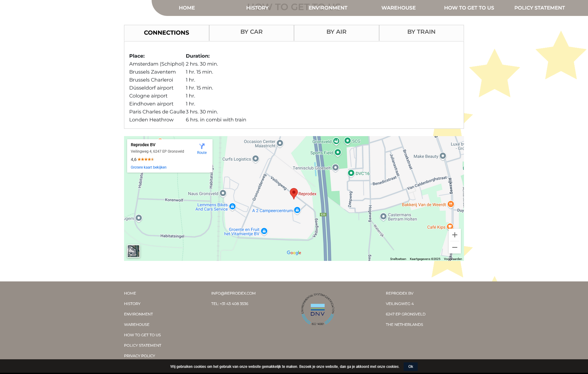Click the red Reprodex map pin

[294, 193]
